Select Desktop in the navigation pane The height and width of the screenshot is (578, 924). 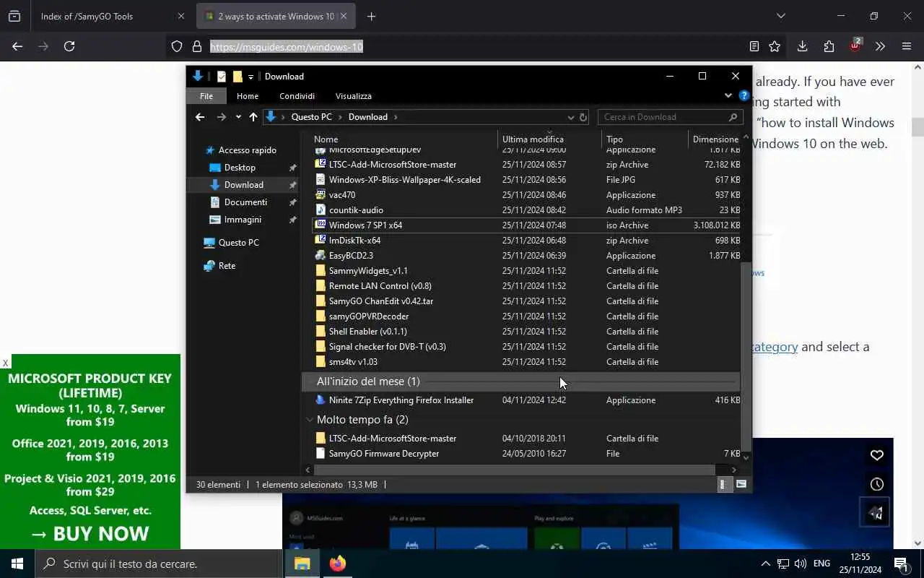click(x=240, y=168)
